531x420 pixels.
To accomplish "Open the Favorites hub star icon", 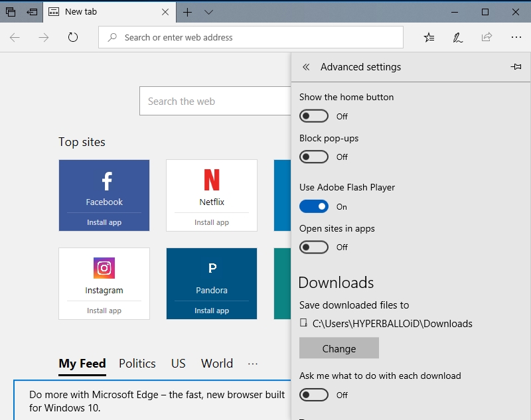I will coord(429,37).
